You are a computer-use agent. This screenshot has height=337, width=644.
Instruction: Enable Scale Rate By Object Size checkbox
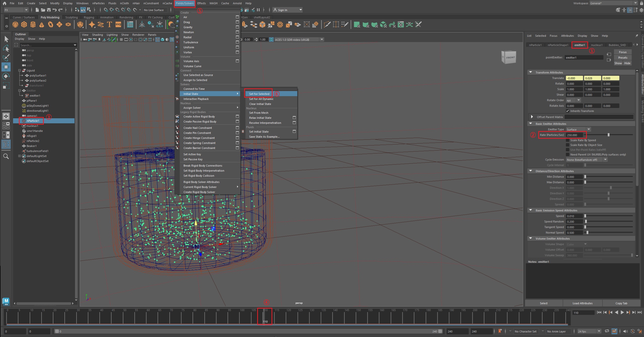point(567,145)
